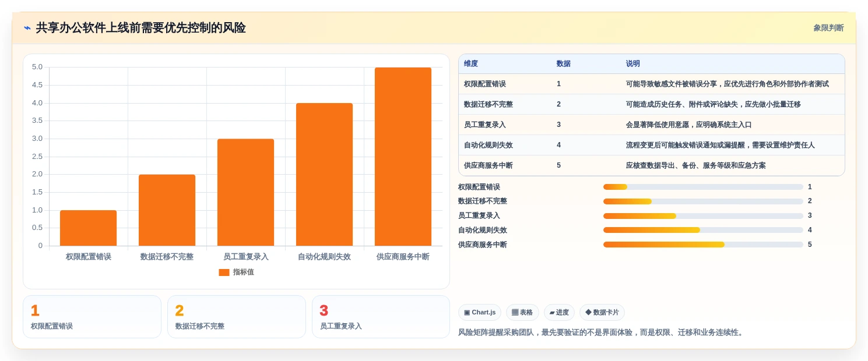Open the data card numbered 2
Screen dimensions: 868x361
[x=237, y=317]
